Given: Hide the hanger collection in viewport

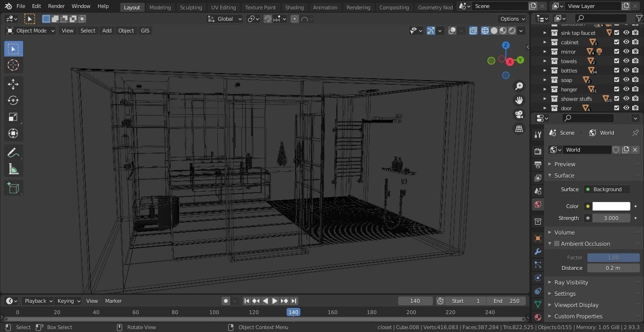Looking at the screenshot, I should pyautogui.click(x=626, y=89).
